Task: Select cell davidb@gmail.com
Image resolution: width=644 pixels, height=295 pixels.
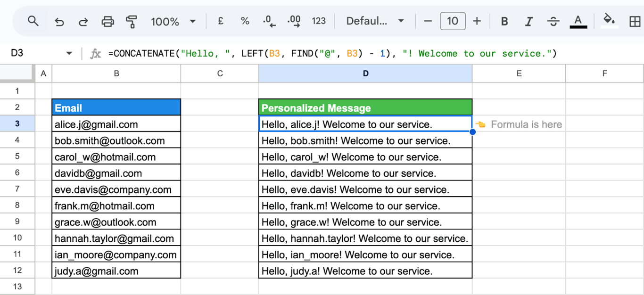Action: click(x=116, y=172)
